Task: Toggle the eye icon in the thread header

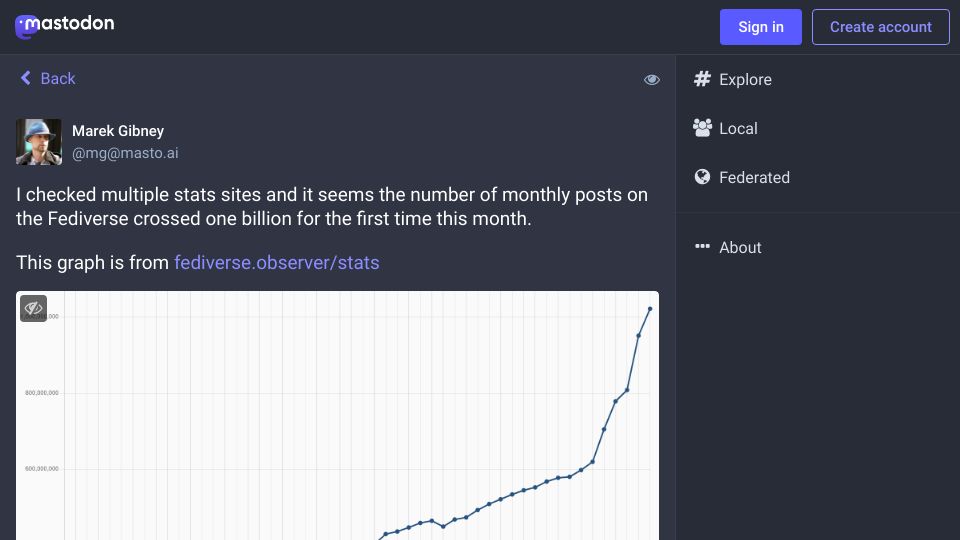Action: coord(651,80)
